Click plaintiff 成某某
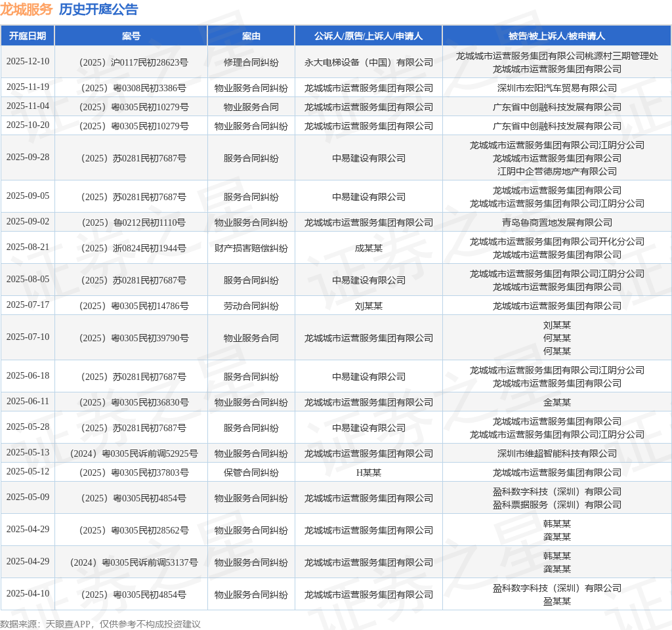The image size is (672, 630). click(x=369, y=249)
